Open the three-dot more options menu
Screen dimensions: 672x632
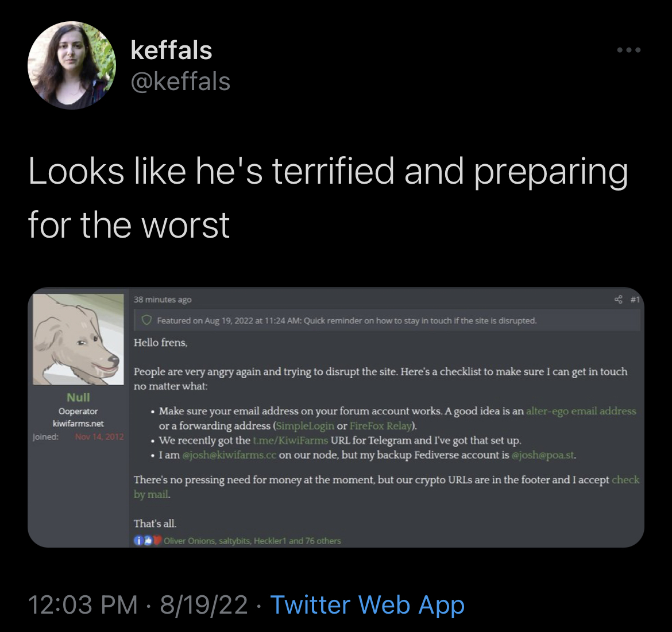click(629, 50)
